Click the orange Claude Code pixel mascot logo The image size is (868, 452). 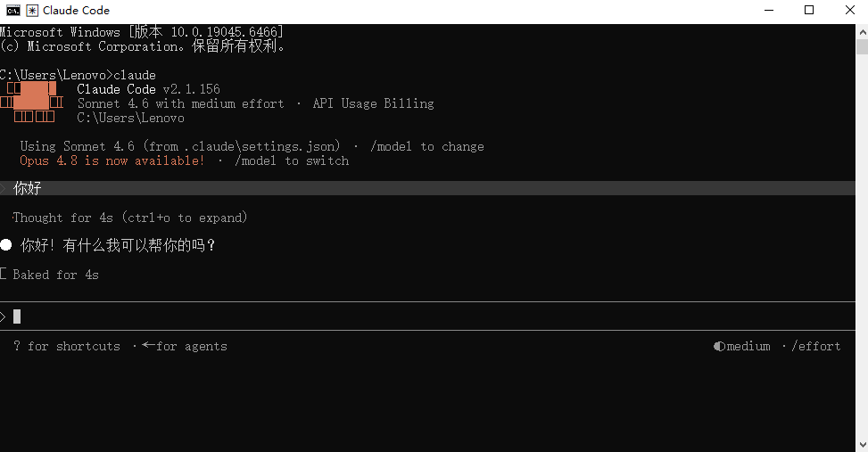pos(31,103)
